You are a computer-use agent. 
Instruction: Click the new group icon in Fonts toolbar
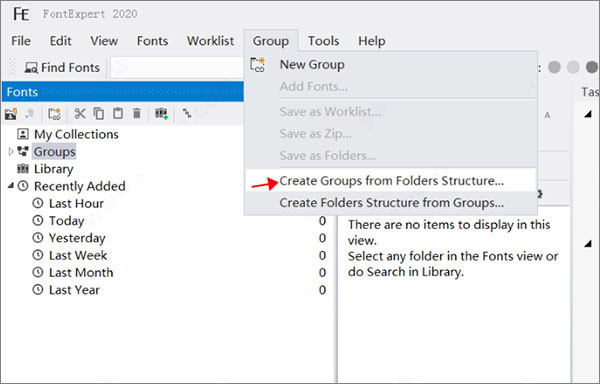point(54,114)
